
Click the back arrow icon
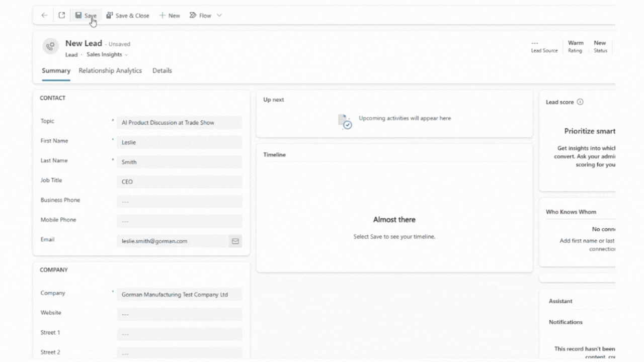[44, 16]
